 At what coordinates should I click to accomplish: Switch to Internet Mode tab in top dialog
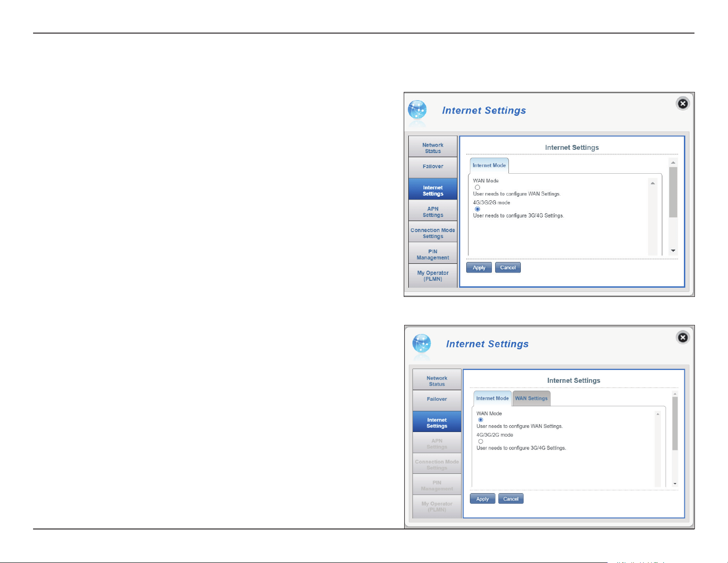click(489, 165)
